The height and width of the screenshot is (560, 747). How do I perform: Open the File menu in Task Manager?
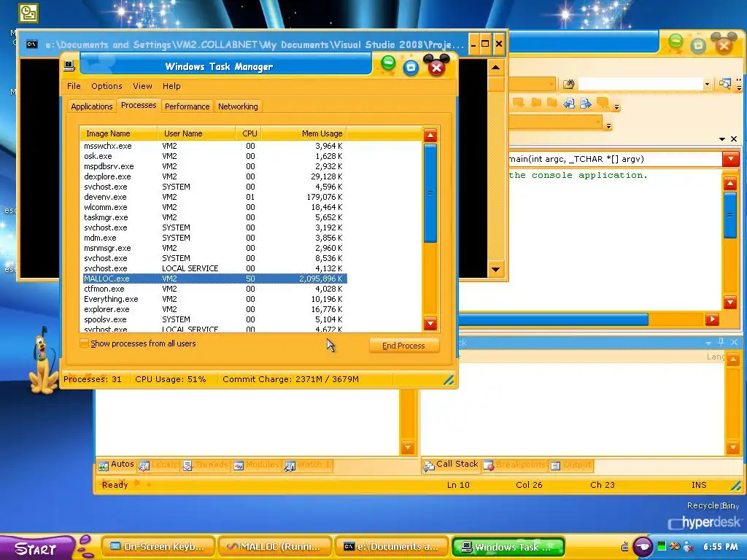[x=74, y=86]
